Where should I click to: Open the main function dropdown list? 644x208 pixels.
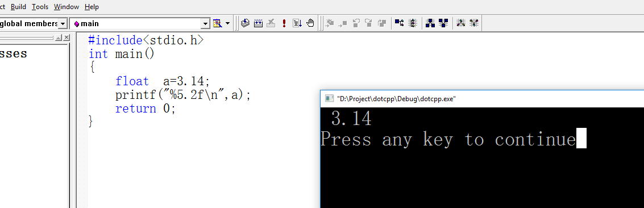206,24
